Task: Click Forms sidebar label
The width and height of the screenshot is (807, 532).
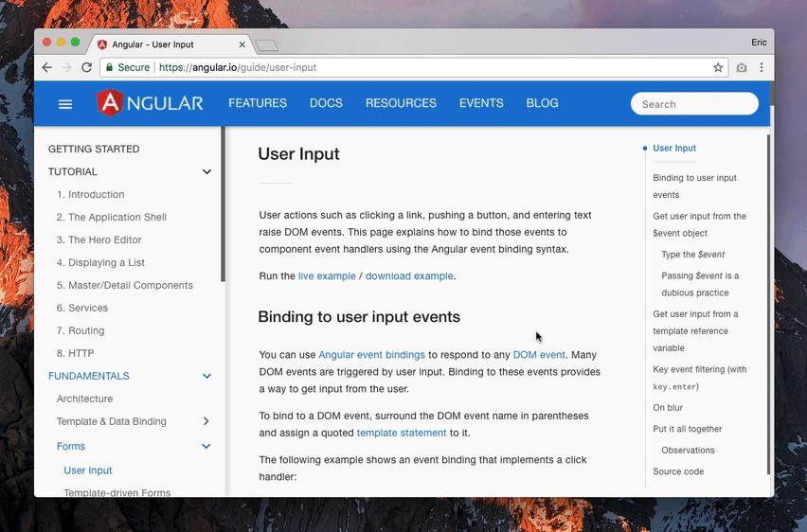Action: (70, 446)
